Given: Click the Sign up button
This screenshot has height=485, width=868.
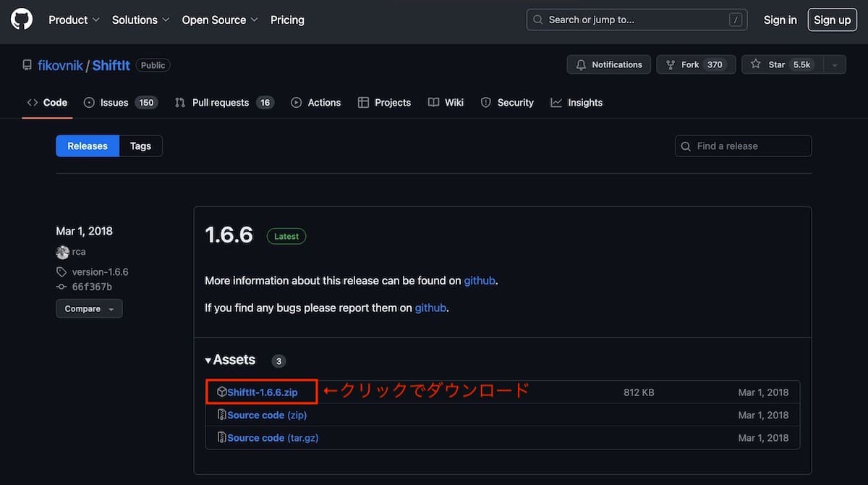Looking at the screenshot, I should coord(832,20).
